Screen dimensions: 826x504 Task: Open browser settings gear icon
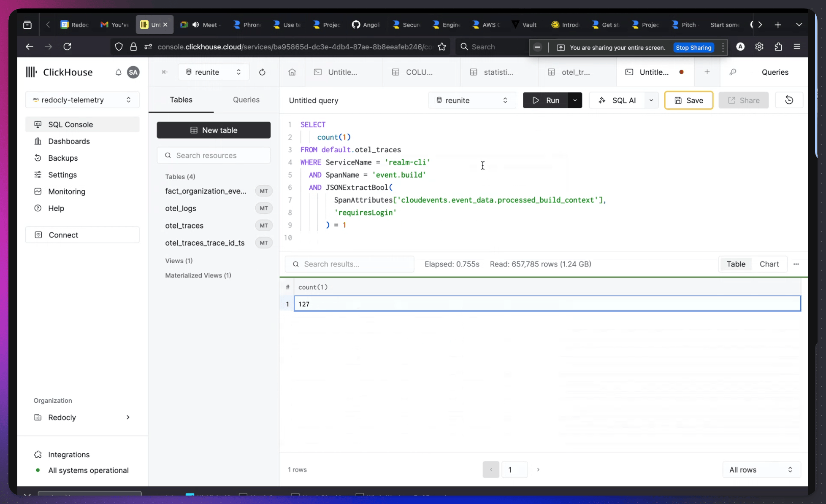[x=759, y=46]
